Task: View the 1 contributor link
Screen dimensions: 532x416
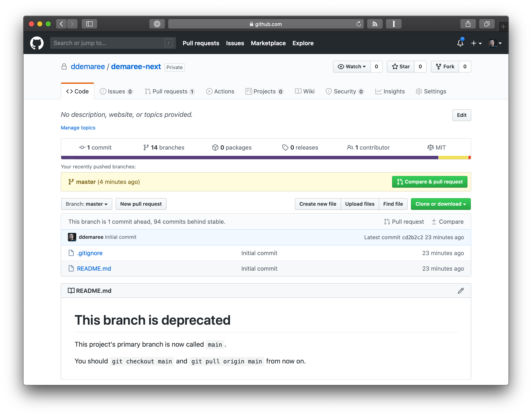Action: tap(368, 147)
